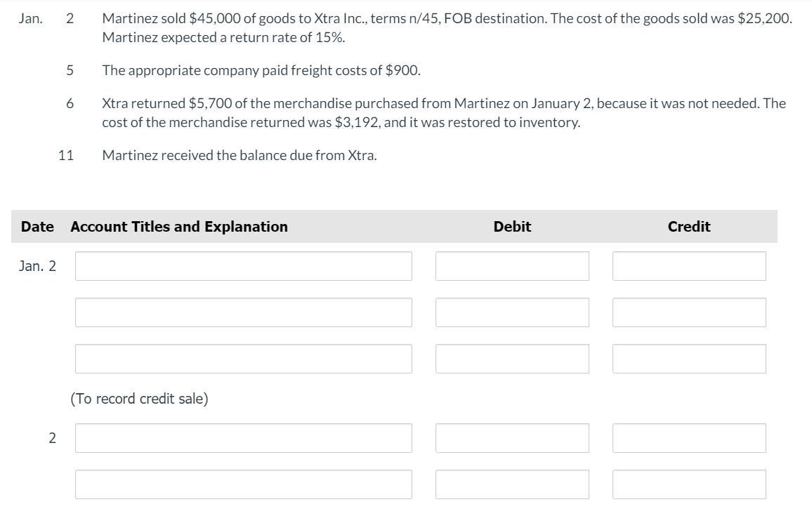This screenshot has height=509, width=812.
Task: Focus the bottom-most credit box
Action: [x=689, y=484]
